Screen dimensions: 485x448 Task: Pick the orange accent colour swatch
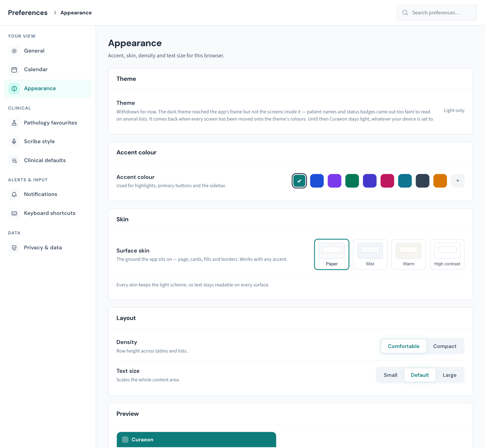tap(440, 181)
